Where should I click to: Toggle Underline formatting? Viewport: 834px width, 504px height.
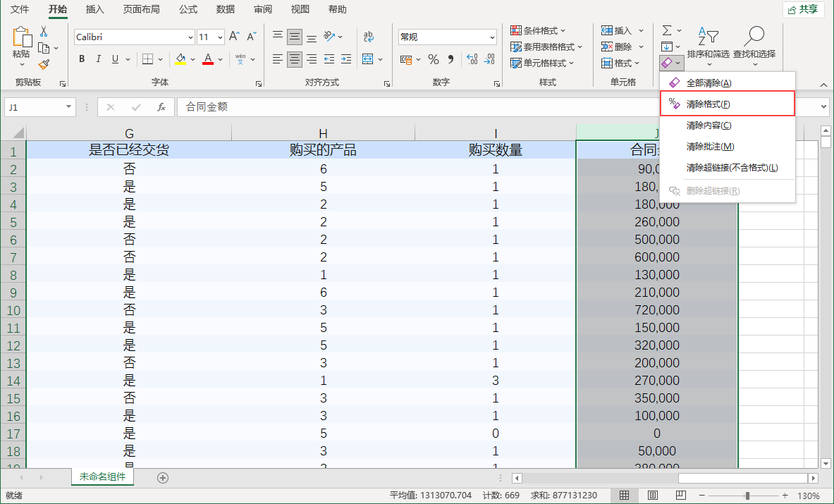coord(115,59)
